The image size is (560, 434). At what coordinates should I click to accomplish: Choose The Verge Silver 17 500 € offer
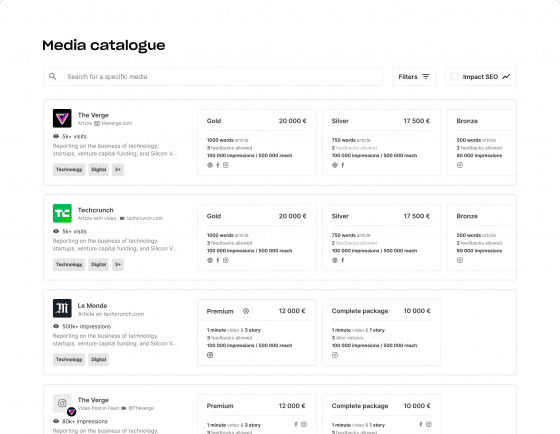[x=381, y=143]
